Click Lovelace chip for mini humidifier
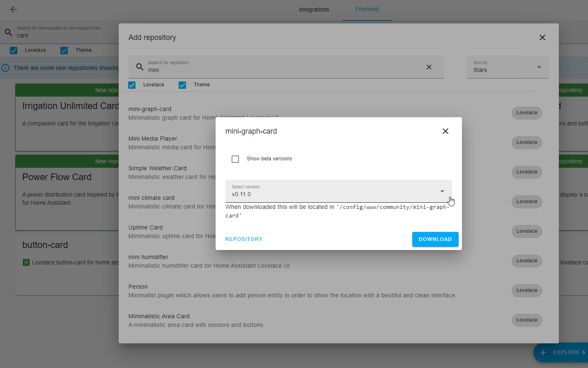 tap(527, 261)
